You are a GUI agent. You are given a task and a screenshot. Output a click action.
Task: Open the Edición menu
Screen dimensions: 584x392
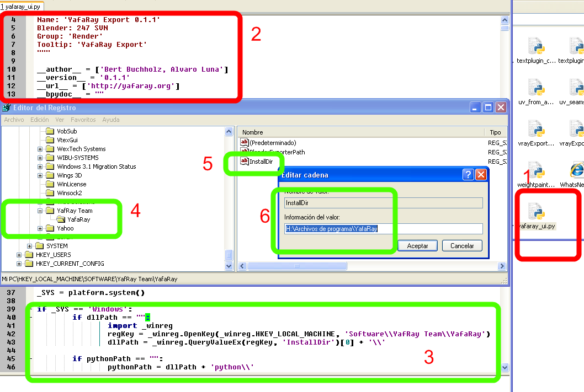[x=40, y=120]
